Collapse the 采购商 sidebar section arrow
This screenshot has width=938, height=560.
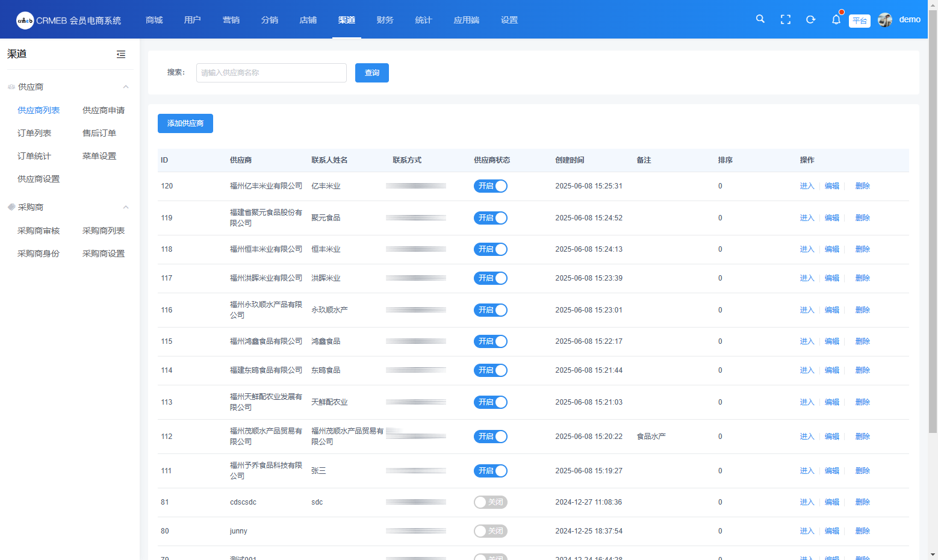pyautogui.click(x=126, y=207)
